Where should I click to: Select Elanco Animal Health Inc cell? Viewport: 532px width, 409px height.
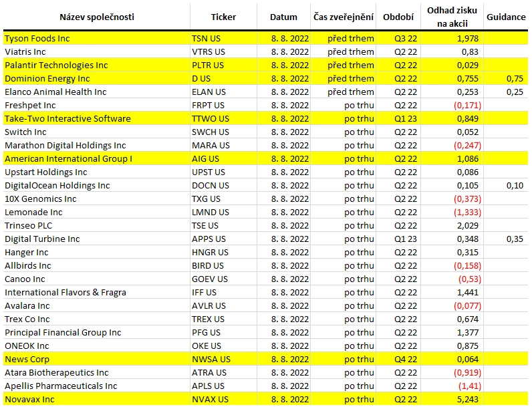[97, 92]
